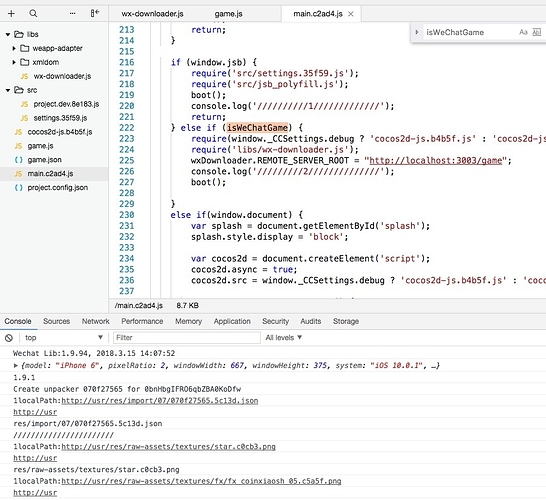Switch to the wx-downloader.js editor tab
546x500 pixels.
click(x=153, y=14)
